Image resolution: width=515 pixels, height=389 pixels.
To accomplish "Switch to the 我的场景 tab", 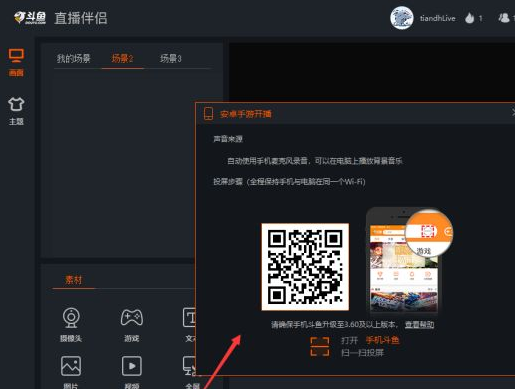I will [73, 59].
